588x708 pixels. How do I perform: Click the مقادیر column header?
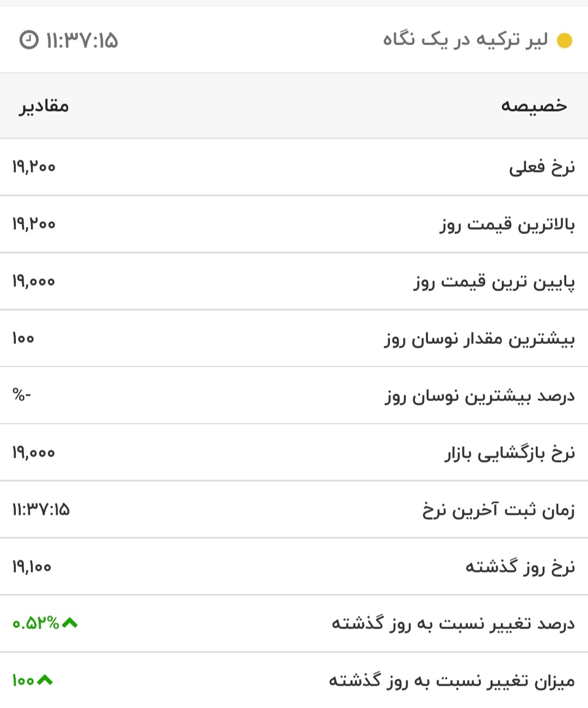click(44, 106)
